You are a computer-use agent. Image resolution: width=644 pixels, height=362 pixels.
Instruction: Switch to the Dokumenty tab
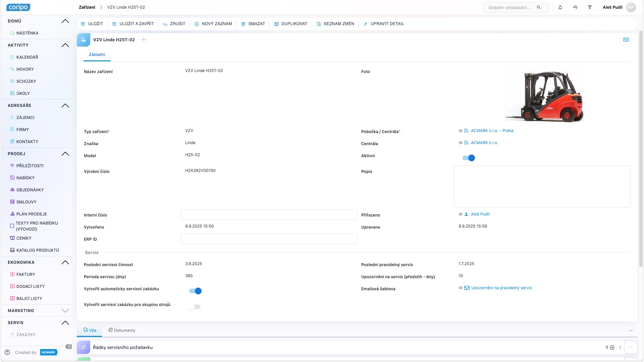(122, 330)
